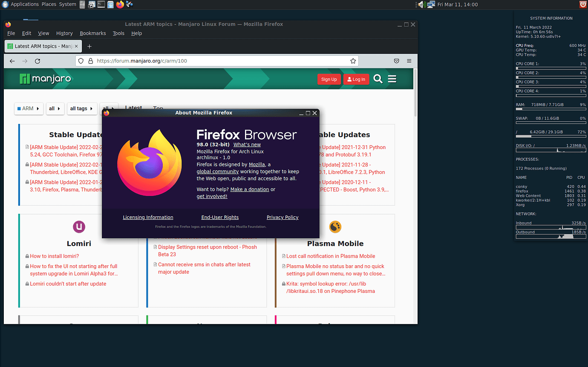Show site security info via the padlock
The image size is (588, 367).
click(x=90, y=61)
